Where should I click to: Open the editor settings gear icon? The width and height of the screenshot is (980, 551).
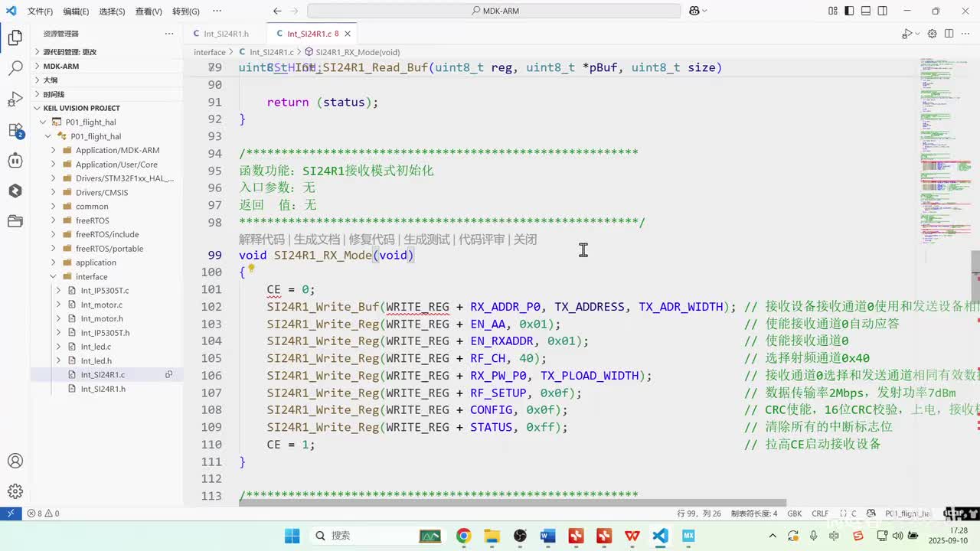tap(932, 34)
